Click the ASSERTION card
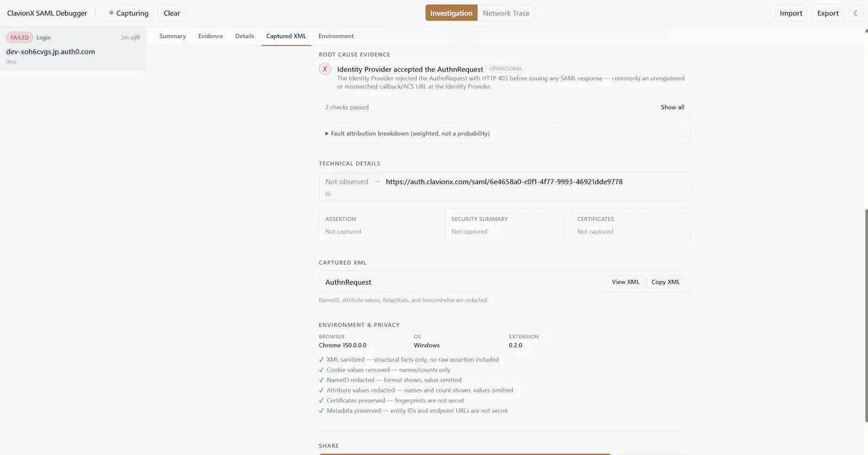 click(379, 225)
